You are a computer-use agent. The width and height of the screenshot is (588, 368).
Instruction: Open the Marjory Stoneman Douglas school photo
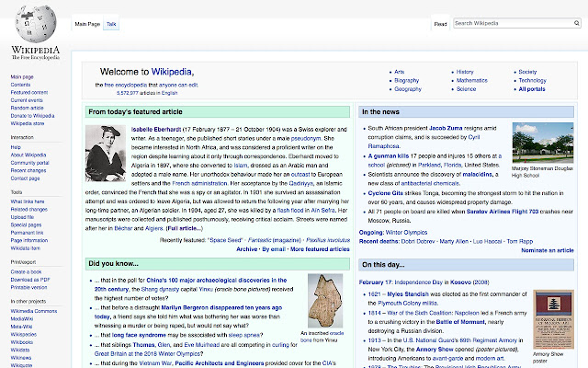pos(543,143)
